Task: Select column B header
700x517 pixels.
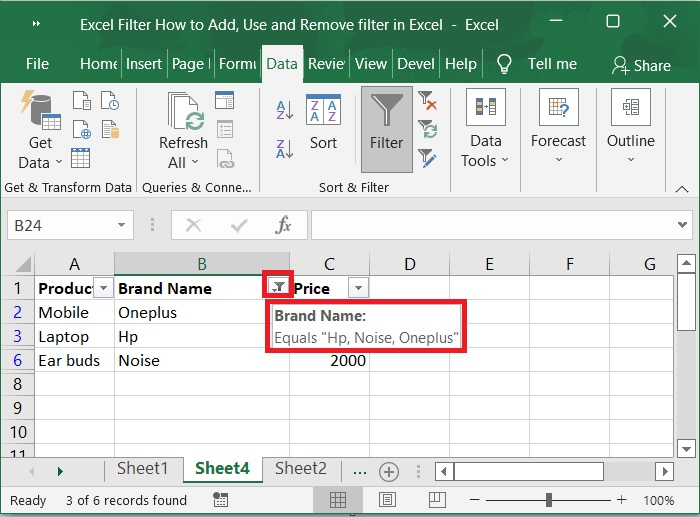Action: tap(202, 264)
